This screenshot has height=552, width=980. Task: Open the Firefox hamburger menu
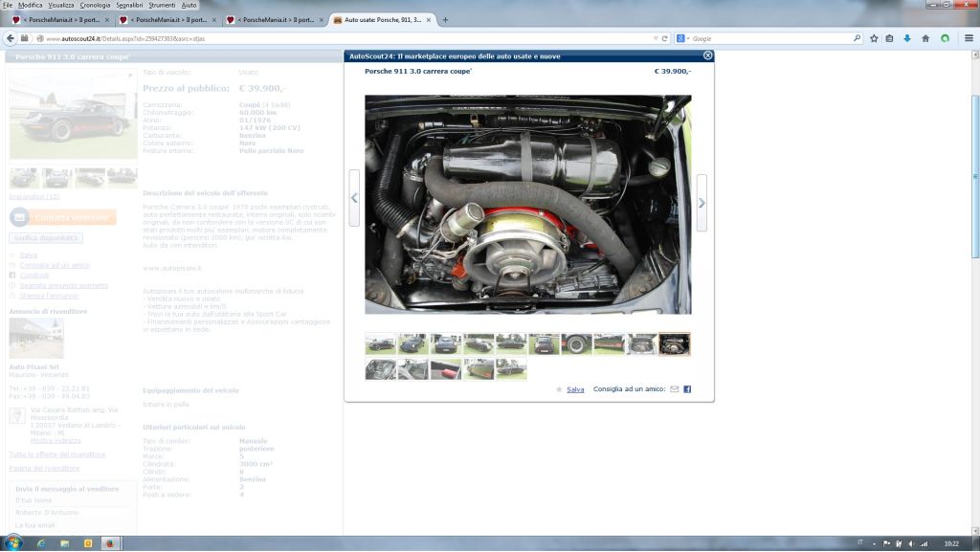pos(969,38)
